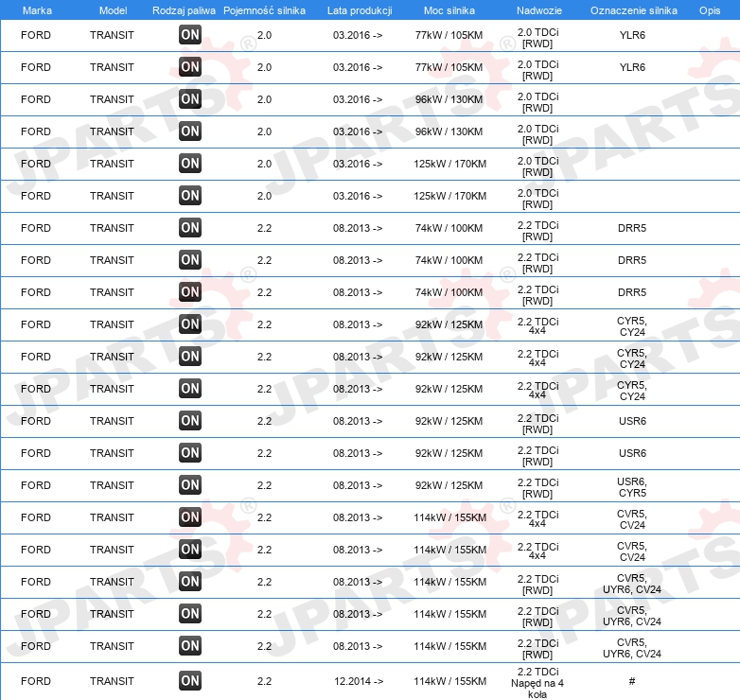
Task: Click ON badge in first CYR5, CY24 row
Action: tap(190, 324)
